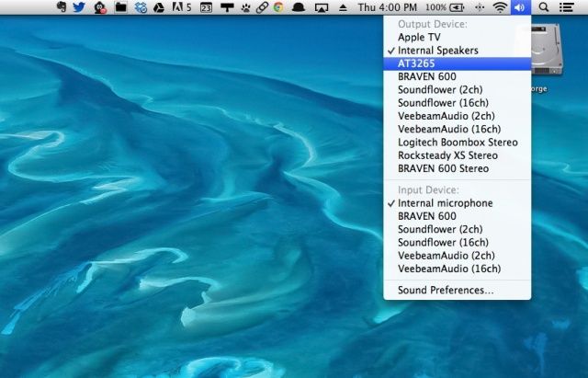Click the Adobe updates icon showing 5
588x378 pixels.
[x=182, y=7]
